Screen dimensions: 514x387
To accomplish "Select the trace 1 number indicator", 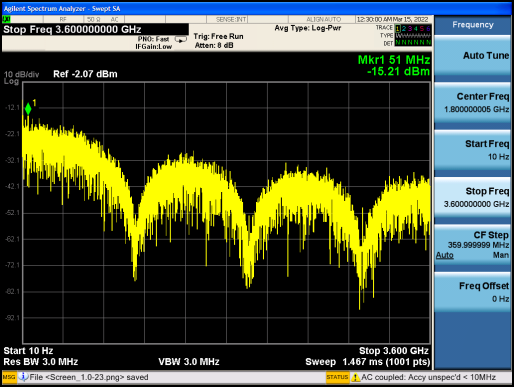I will pos(398,29).
